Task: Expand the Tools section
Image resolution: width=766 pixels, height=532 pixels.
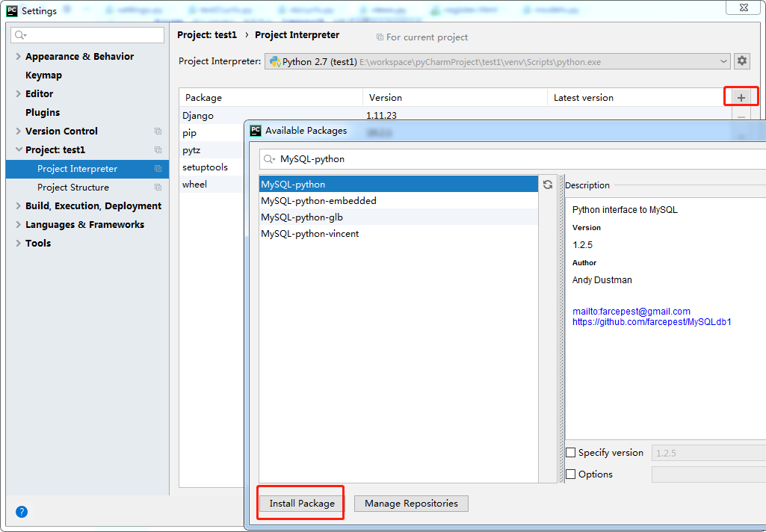Action: pyautogui.click(x=19, y=244)
